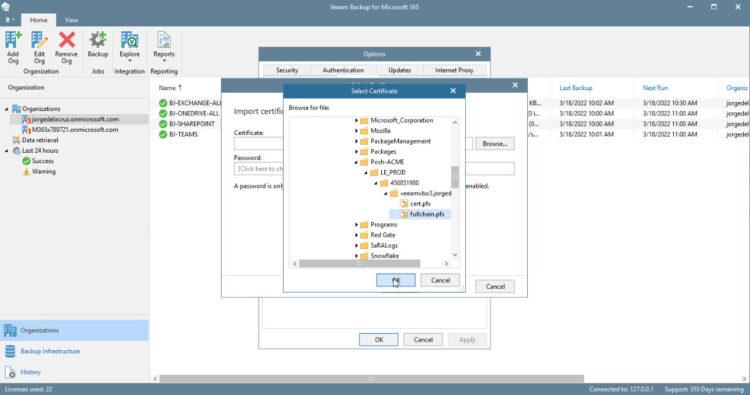
Task: Click the cert.pfx file icon
Action: (x=404, y=204)
